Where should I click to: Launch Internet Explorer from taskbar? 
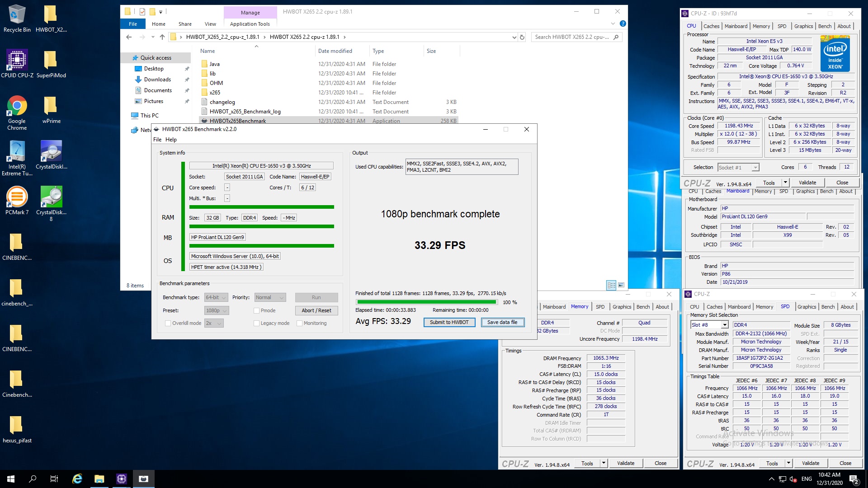tap(77, 479)
